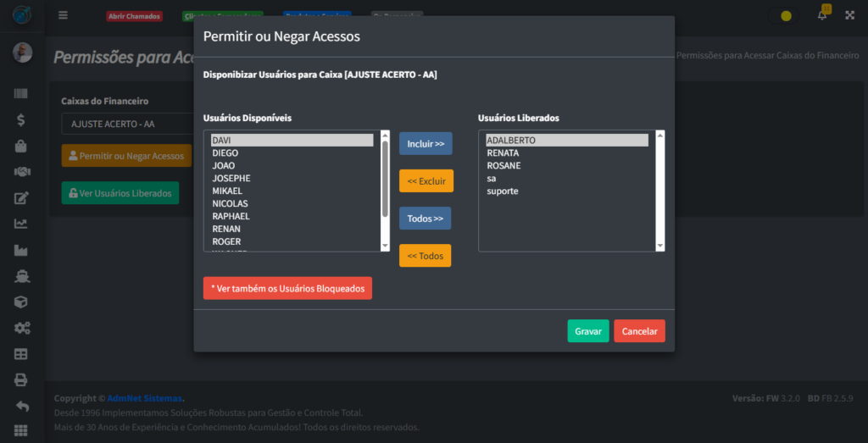Open the dollar sign finance sidebar icon

tap(21, 120)
